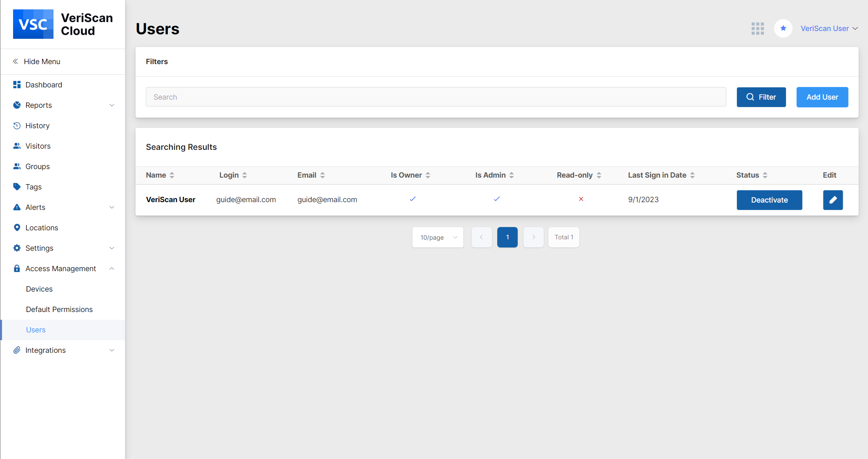Click email cell guide@email.com
Viewport: 868px width, 459px height.
pos(327,200)
